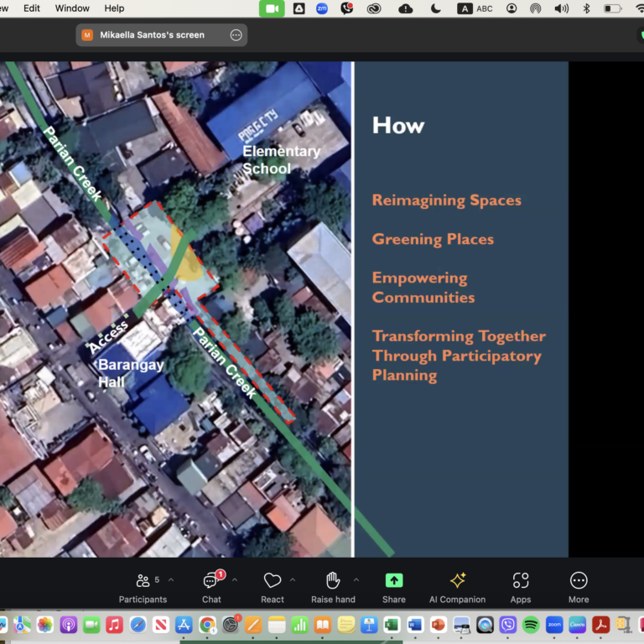Click the green FaceTime camera status icon
Image resolution: width=644 pixels, height=644 pixels.
click(272, 8)
